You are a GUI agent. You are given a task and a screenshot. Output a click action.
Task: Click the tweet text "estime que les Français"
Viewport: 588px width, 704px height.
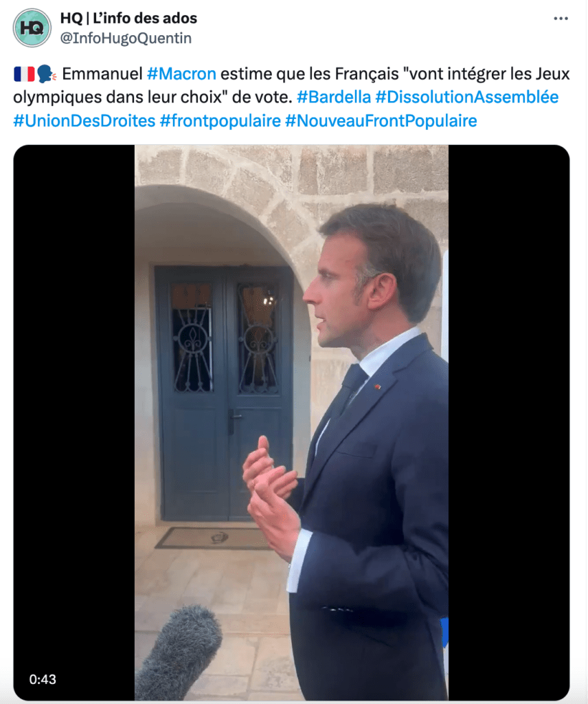(310, 74)
